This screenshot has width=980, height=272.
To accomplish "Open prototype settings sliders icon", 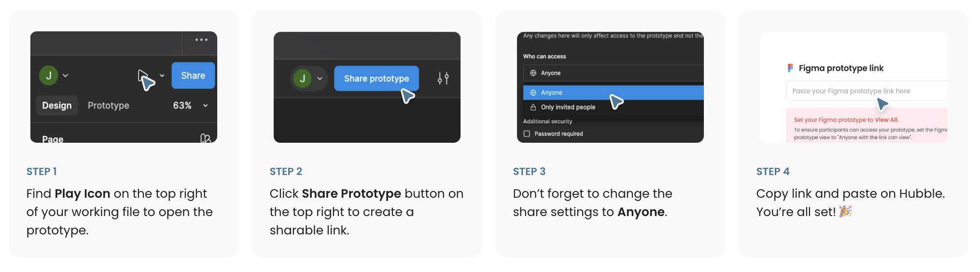I will (x=443, y=78).
